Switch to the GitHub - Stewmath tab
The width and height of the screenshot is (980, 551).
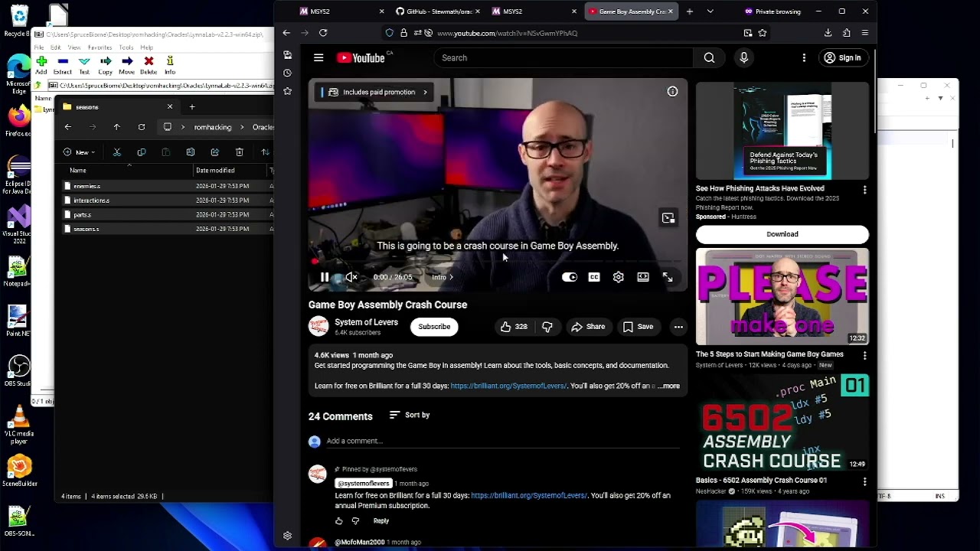[438, 11]
